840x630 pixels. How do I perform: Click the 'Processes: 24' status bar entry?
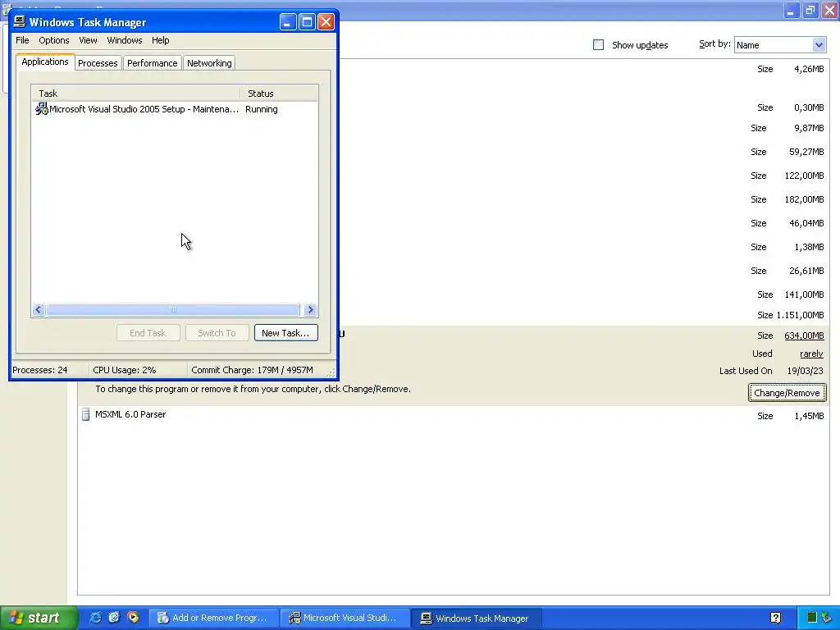coord(40,370)
